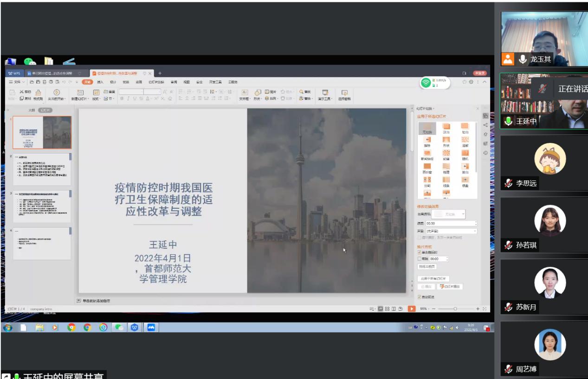Expand the effect options dropdown
Screen dimensions: 588x379
coord(463,214)
